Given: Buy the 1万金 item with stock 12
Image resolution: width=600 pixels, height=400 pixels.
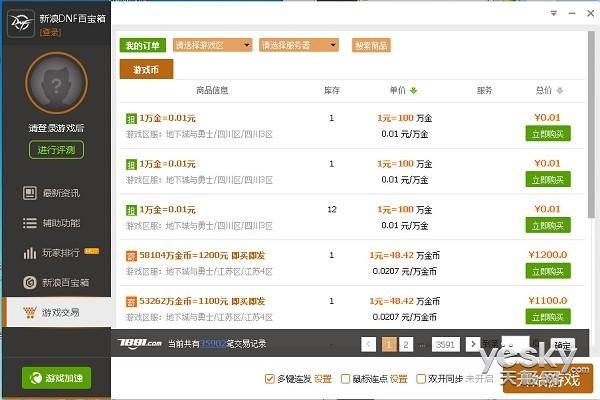Looking at the screenshot, I should 548,225.
